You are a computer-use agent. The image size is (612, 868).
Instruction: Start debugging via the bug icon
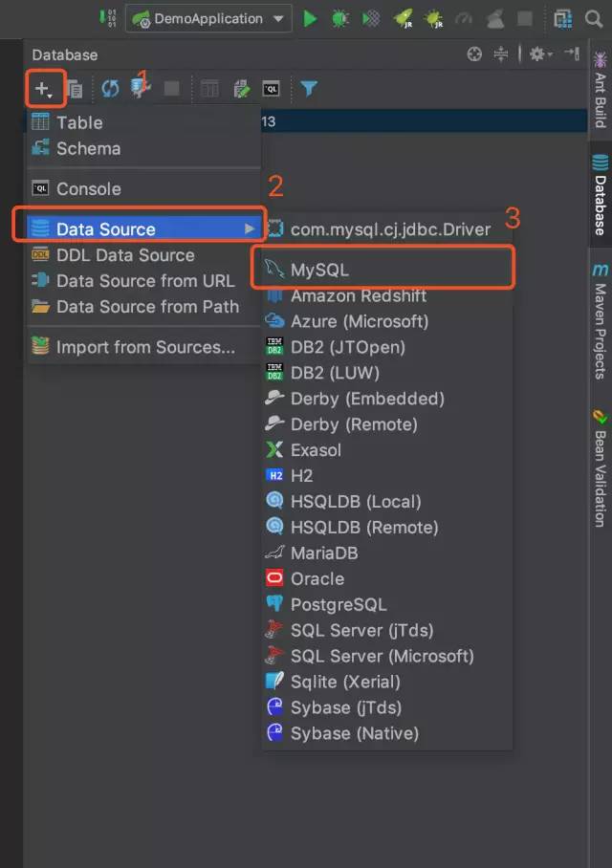(x=339, y=18)
